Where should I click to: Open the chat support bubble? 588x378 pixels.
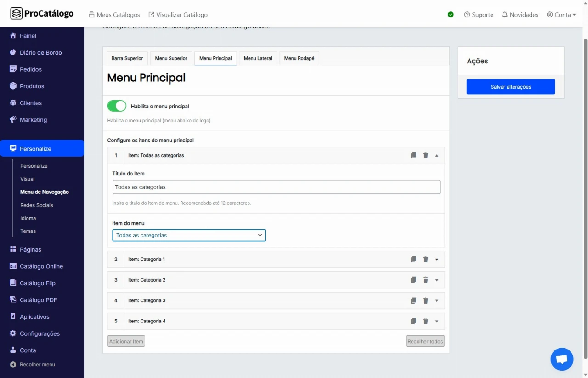pyautogui.click(x=562, y=359)
